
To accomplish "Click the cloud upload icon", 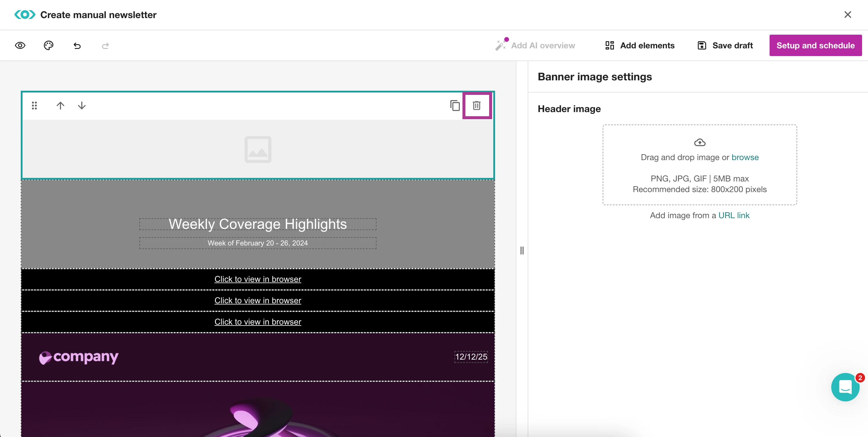I will (x=700, y=143).
